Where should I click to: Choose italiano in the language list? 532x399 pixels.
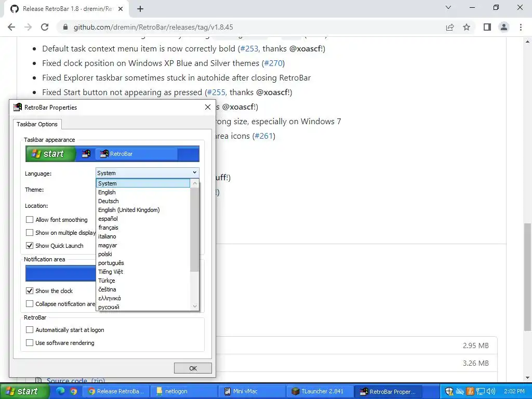tap(143, 236)
